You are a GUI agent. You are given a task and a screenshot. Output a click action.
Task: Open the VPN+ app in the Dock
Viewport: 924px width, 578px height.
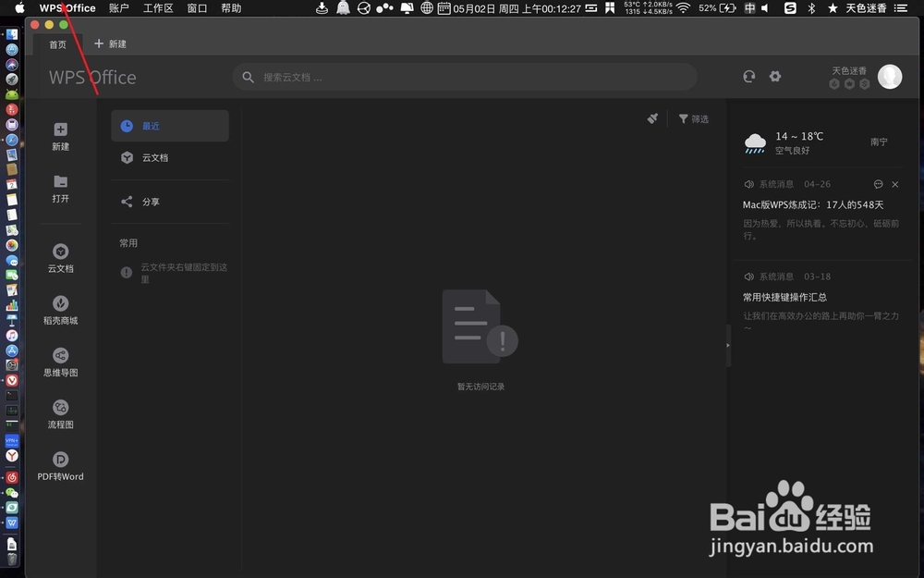click(x=12, y=440)
